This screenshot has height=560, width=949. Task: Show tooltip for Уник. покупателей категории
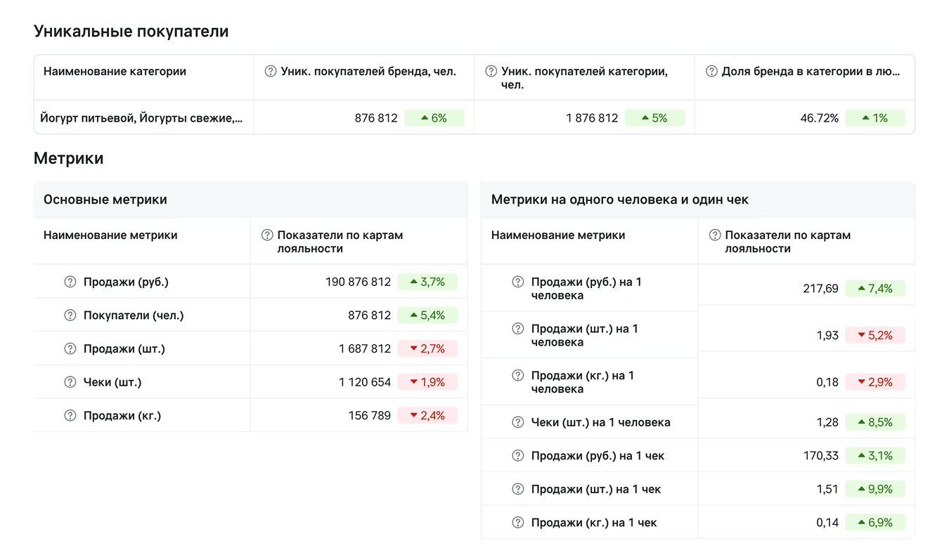[491, 72]
